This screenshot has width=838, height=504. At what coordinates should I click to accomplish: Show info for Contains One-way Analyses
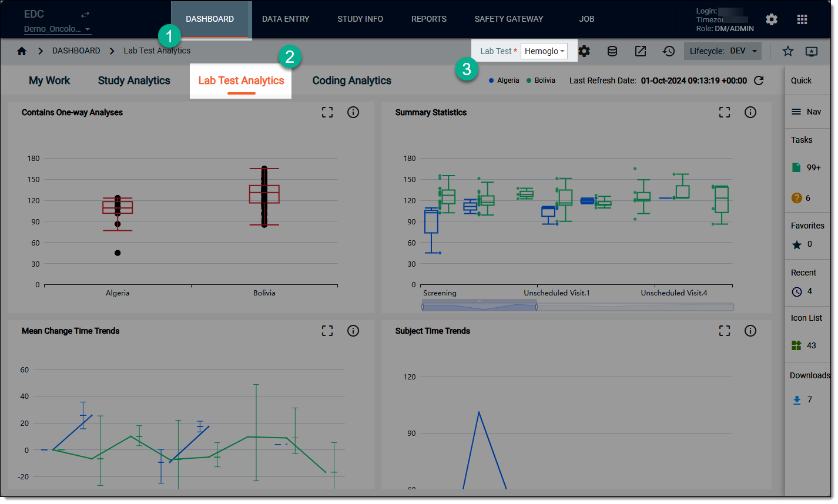(x=353, y=112)
